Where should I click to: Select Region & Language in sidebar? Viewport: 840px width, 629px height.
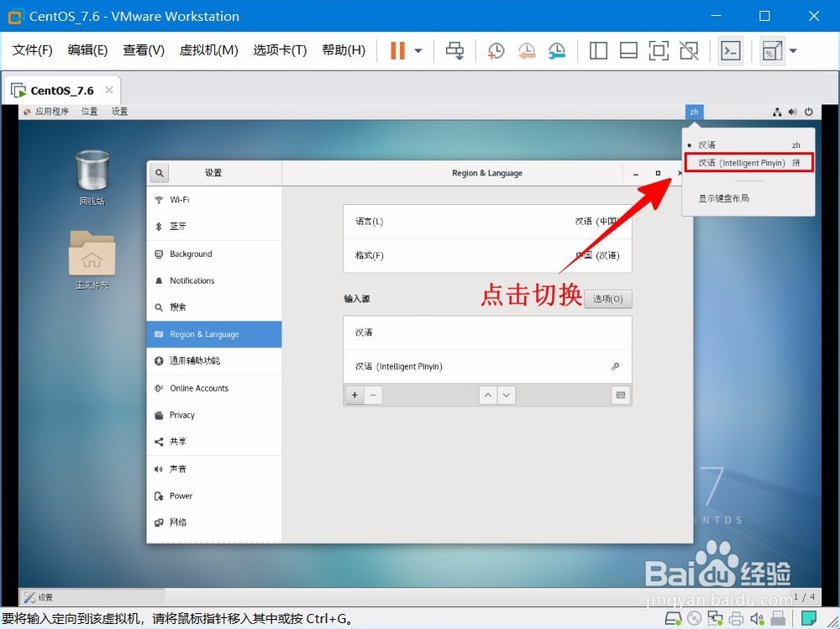214,334
